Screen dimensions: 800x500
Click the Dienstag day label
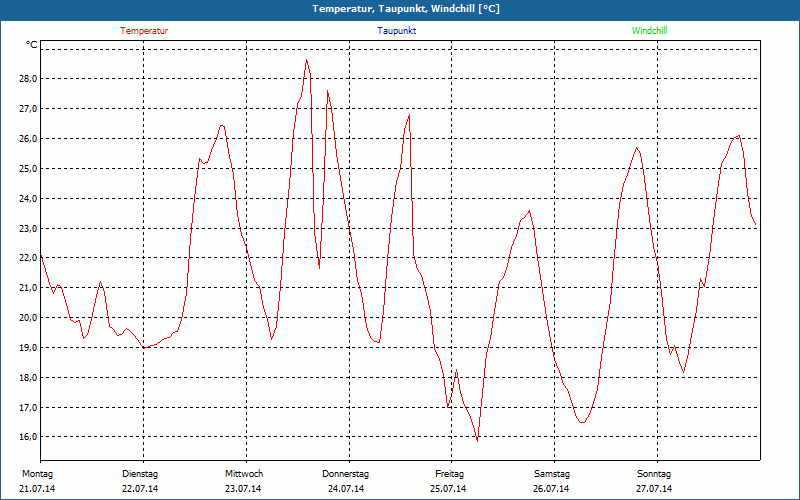140,474
